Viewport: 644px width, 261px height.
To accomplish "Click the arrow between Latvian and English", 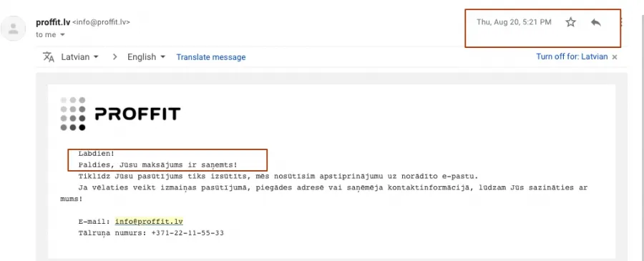I will click(115, 57).
